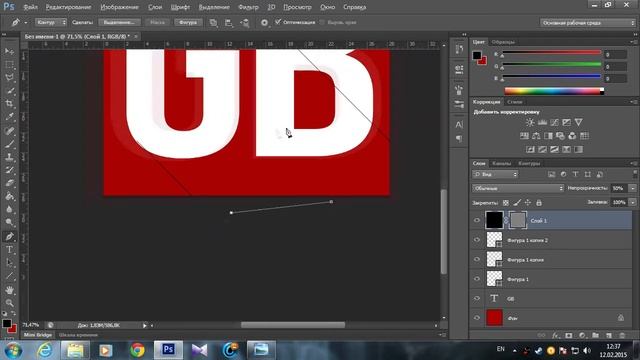640x360 pixels.
Task: Select the Zoom tool in toolbox
Action: click(x=9, y=303)
